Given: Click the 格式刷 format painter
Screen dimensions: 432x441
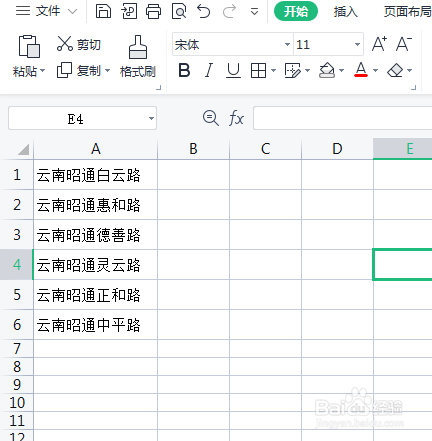Looking at the screenshot, I should click(x=138, y=57).
